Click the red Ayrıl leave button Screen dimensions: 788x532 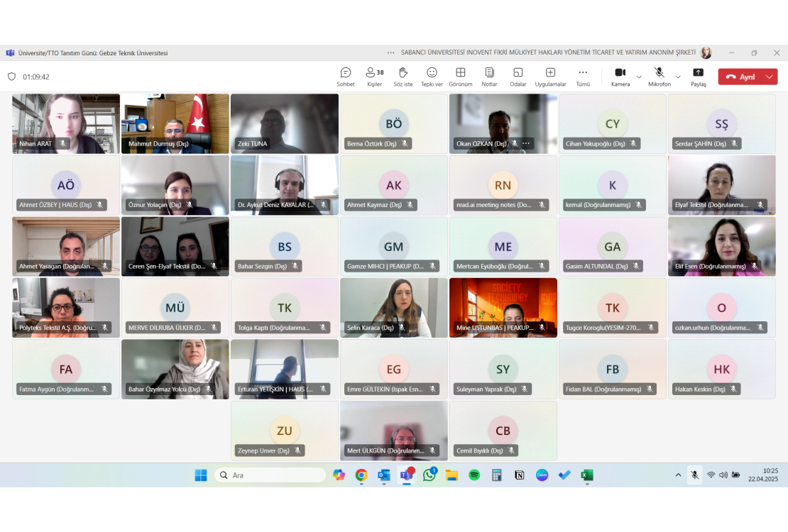(740, 77)
